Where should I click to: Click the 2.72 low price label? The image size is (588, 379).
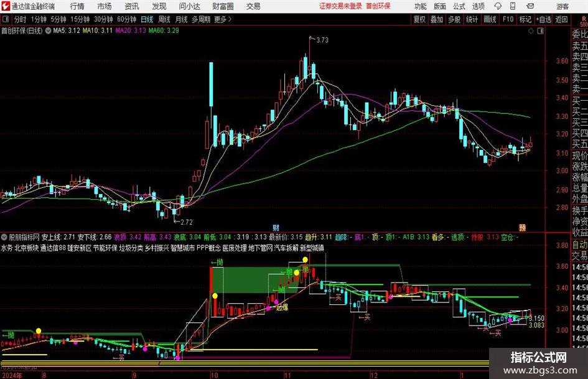(x=187, y=222)
